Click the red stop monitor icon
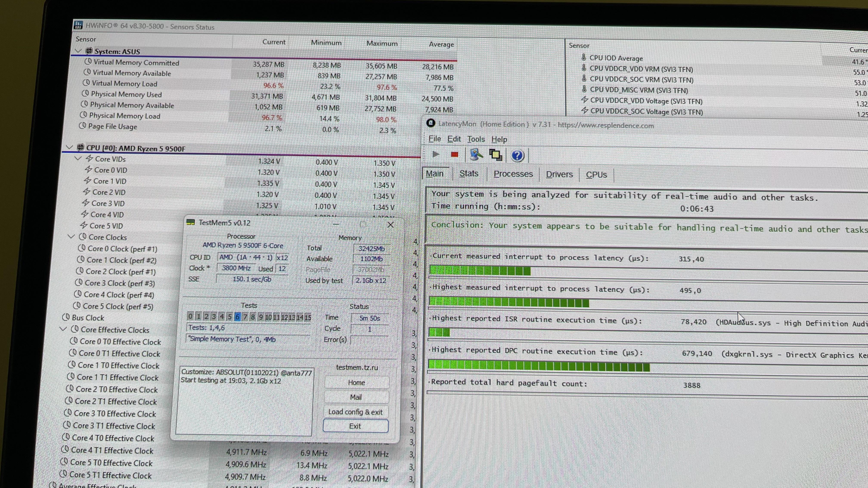The image size is (868, 488). tap(454, 154)
